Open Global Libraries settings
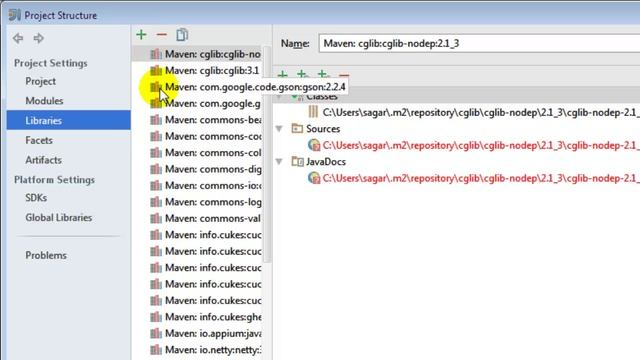This screenshot has height=360, width=640. coord(58,218)
